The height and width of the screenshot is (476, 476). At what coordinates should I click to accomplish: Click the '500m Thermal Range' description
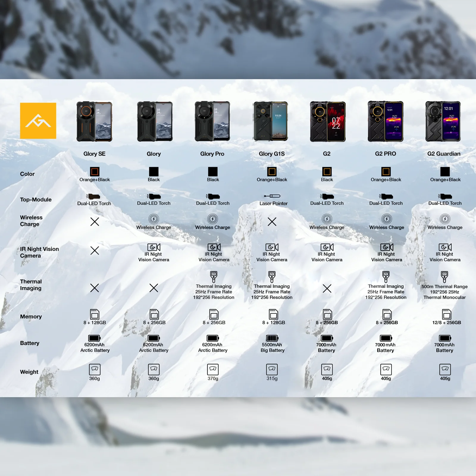(x=444, y=286)
